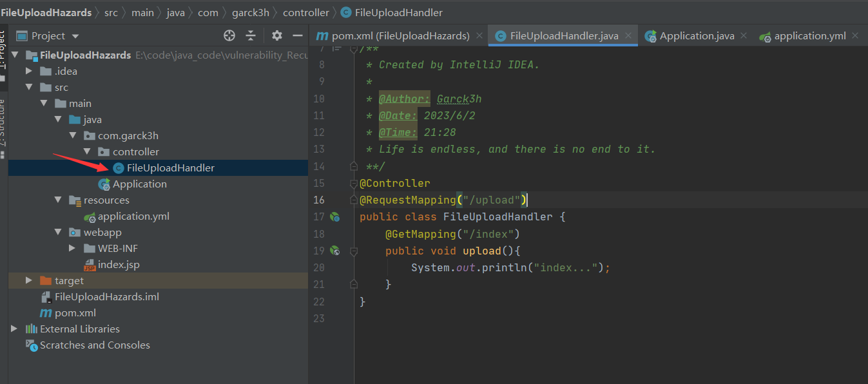This screenshot has width=868, height=384.
Task: Close the Application.java editor tab
Action: point(743,36)
